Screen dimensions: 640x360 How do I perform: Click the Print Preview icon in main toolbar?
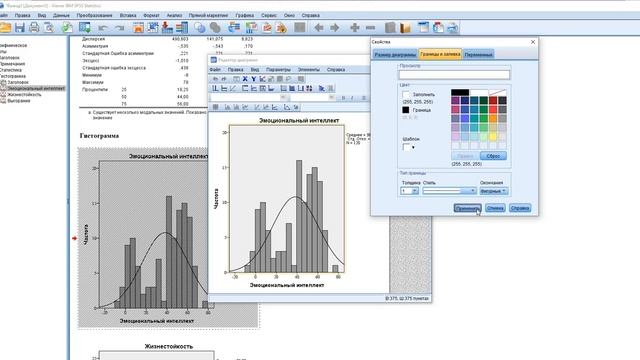coord(49,28)
